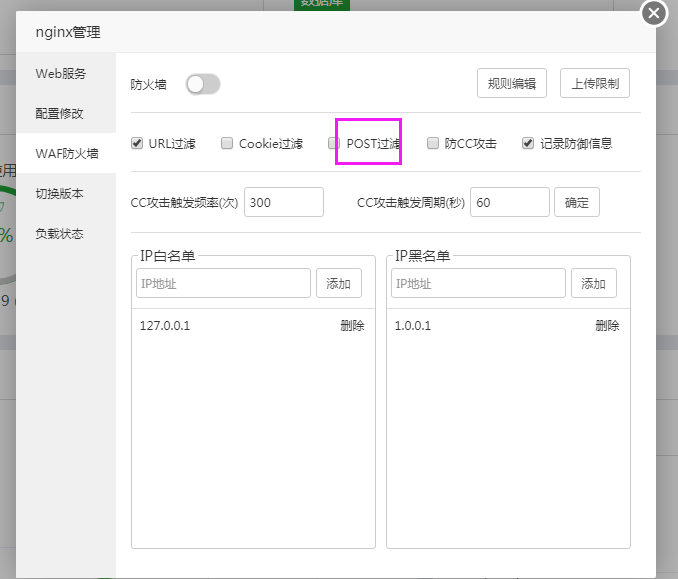Click 添加 in the IP白名单 panel

click(x=339, y=283)
